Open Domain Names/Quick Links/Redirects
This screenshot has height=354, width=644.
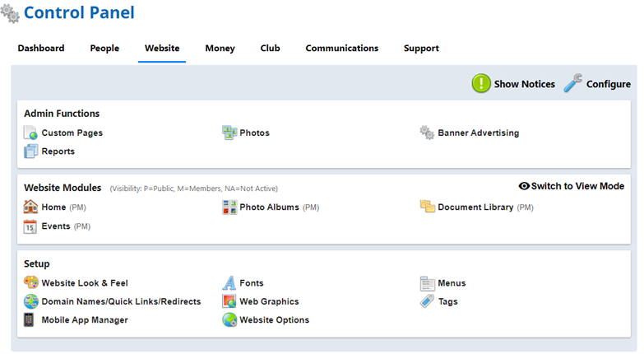coord(121,302)
